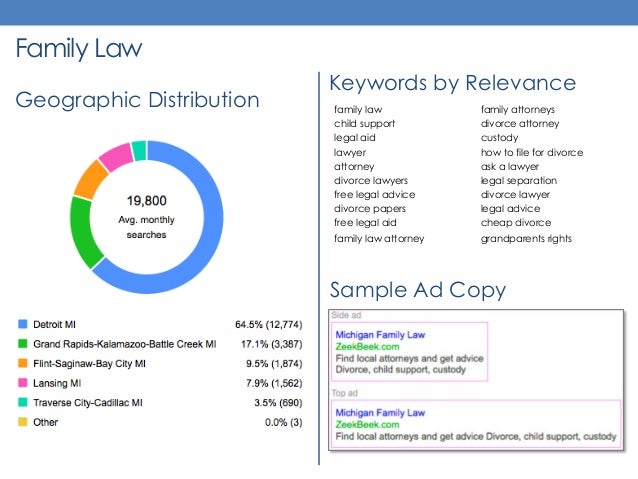Click the 'Family Law' slide title

point(79,48)
